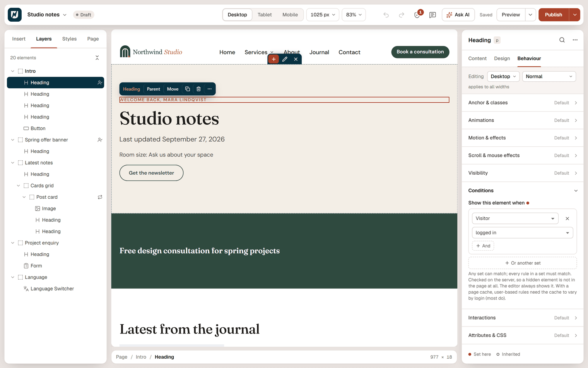Open the Preview options arrow
The image size is (588, 368).
[530, 15]
